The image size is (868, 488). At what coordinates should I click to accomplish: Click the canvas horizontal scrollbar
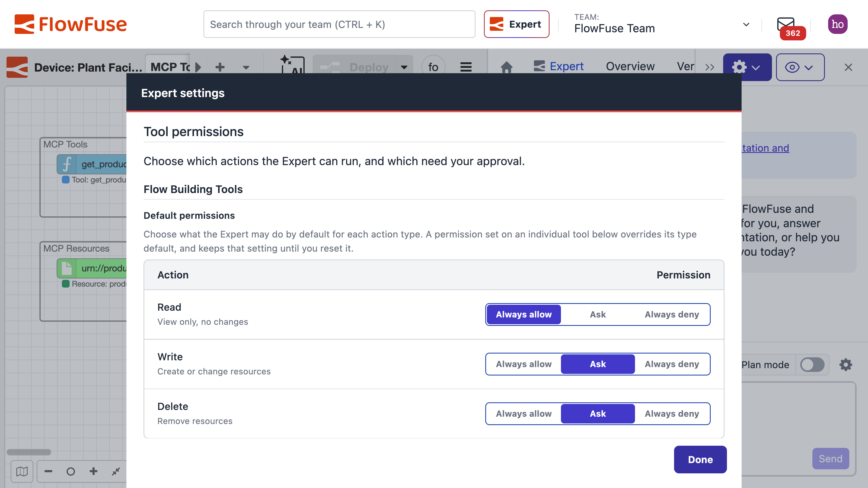pyautogui.click(x=29, y=452)
